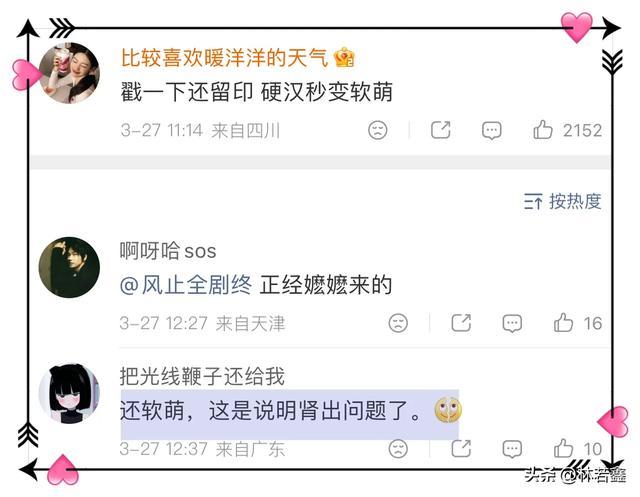Reply to 啊呀哈sos comment via bubble icon
The height and width of the screenshot is (497, 640).
tap(512, 324)
